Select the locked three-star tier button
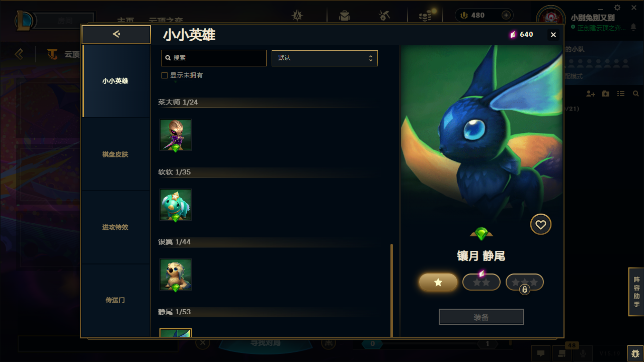Viewport: 644px width, 362px height. click(525, 283)
